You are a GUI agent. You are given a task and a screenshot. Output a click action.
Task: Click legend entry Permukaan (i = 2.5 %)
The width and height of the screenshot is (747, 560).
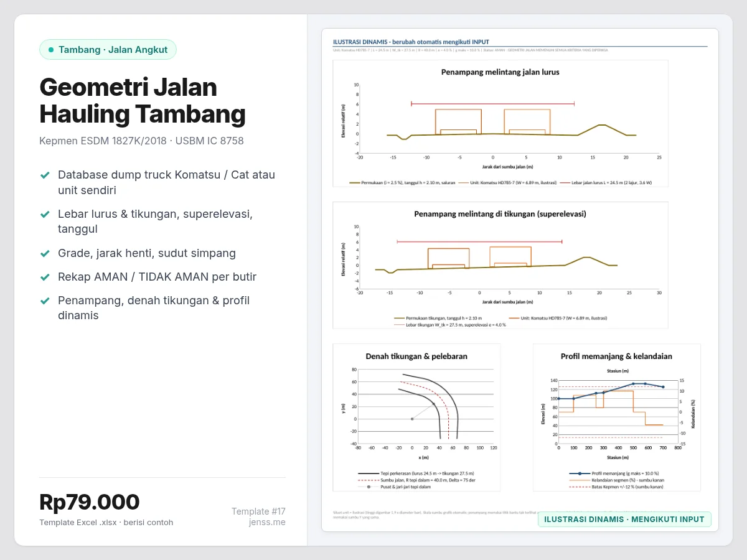(x=403, y=183)
